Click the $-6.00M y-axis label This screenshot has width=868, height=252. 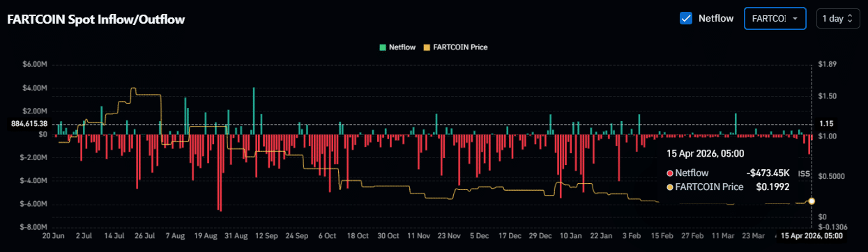tap(33, 204)
